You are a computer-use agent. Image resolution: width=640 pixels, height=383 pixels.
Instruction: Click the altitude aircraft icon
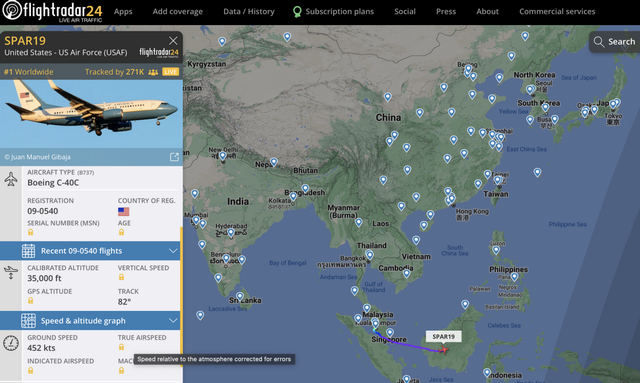tap(11, 272)
